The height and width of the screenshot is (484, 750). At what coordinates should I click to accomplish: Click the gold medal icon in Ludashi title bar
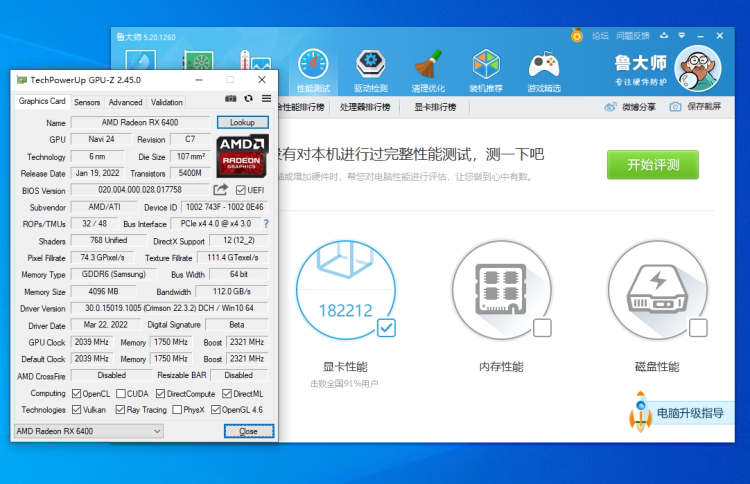click(577, 35)
